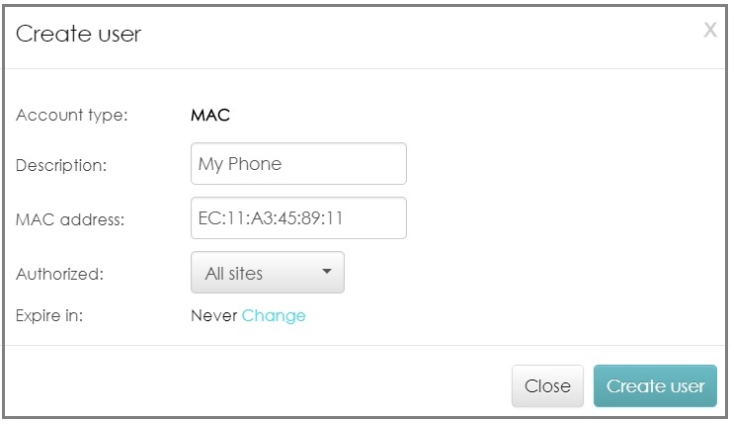The height and width of the screenshot is (426, 734).
Task: Click the Change expiry link
Action: tap(273, 316)
